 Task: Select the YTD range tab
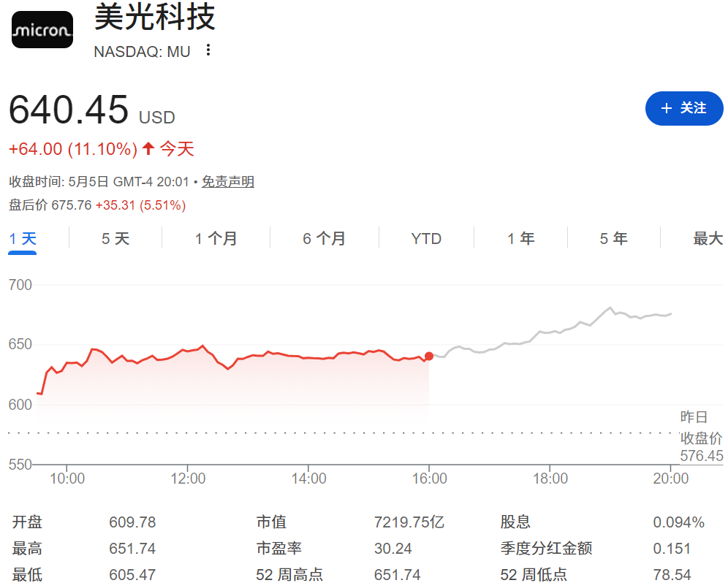(x=426, y=239)
